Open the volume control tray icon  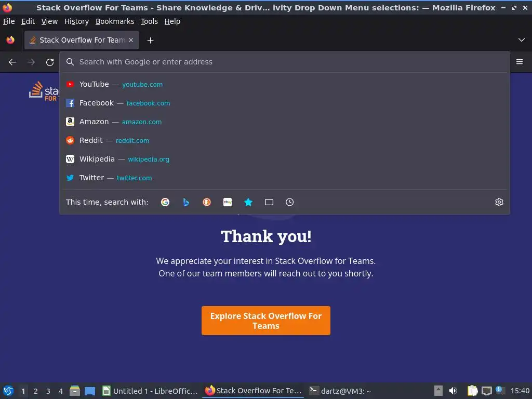pyautogui.click(x=453, y=391)
